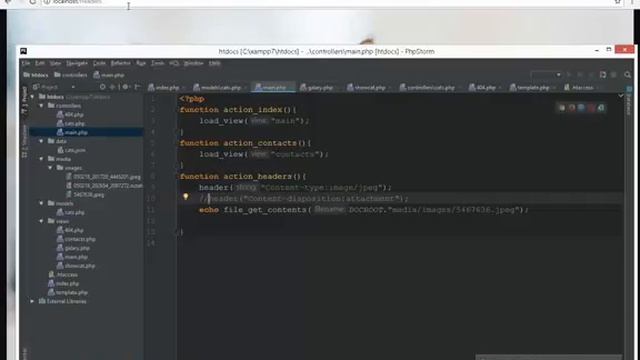Viewport: 640px width, 360px height.
Task: Select 5467636.jpeg in images folder
Action: (x=85, y=195)
